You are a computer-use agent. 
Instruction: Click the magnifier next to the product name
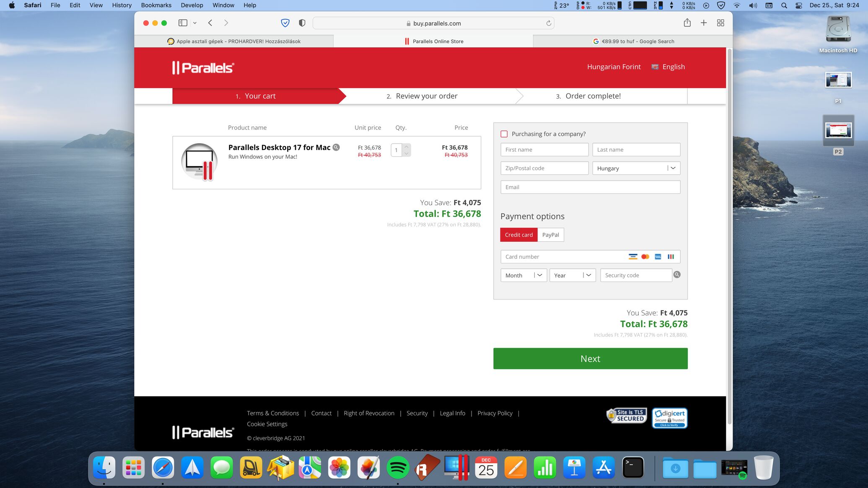pos(336,147)
